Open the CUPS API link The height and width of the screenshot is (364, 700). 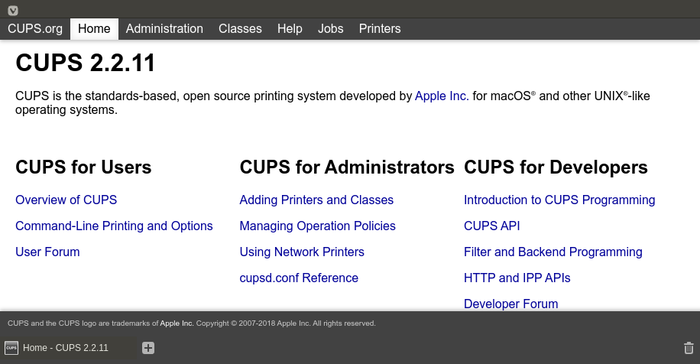492,226
